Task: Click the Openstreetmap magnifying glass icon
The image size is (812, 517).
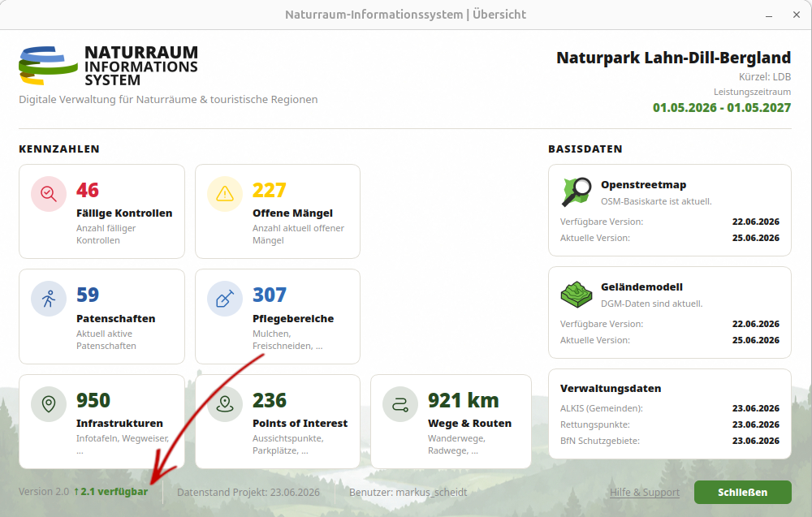Action: tap(577, 192)
